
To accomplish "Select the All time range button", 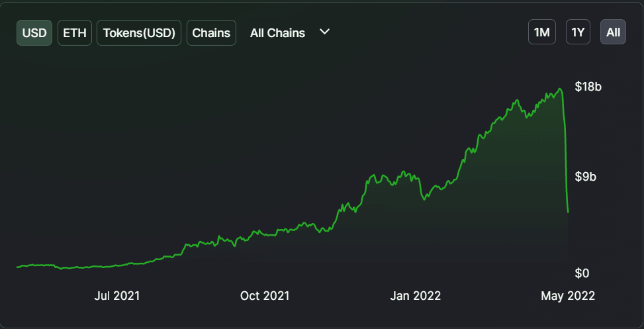I will pos(614,32).
